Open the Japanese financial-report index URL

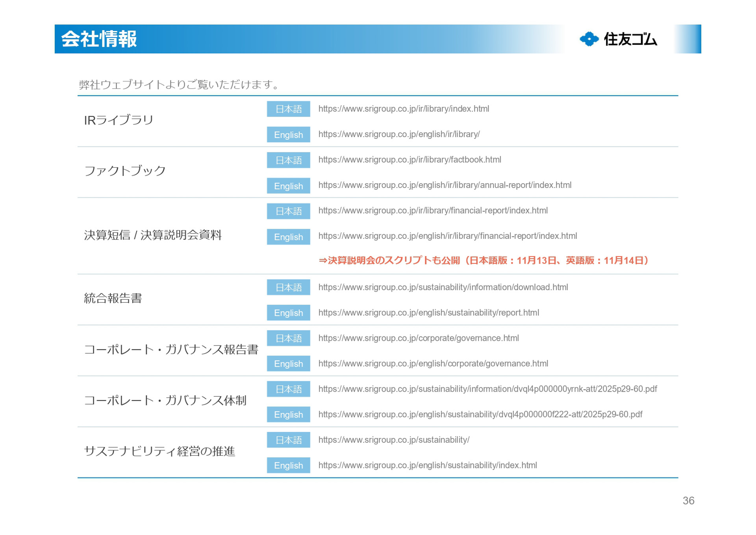tap(433, 211)
